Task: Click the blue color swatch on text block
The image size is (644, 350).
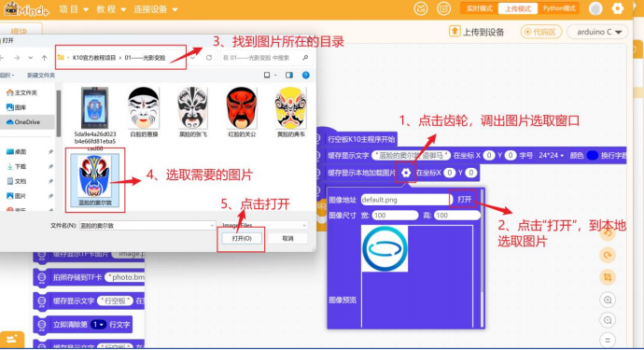Action: point(593,155)
